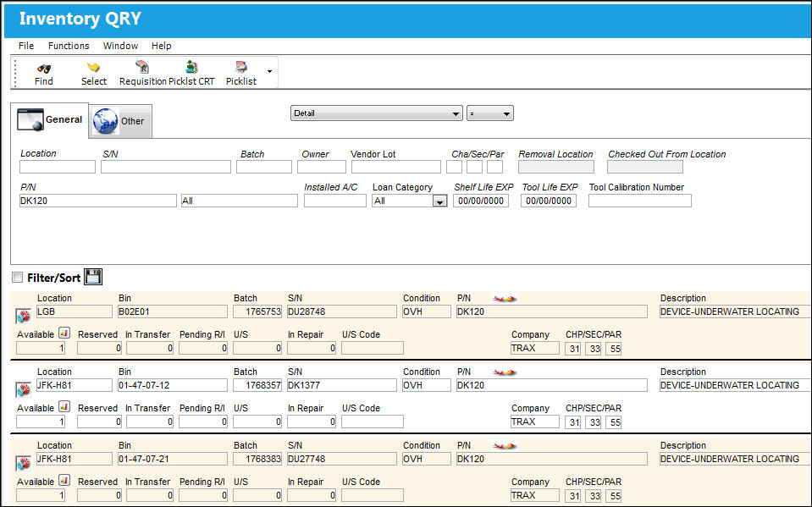Click the Description field for S/N DU27748
Image resolution: width=812 pixels, height=507 pixels.
pyautogui.click(x=735, y=459)
